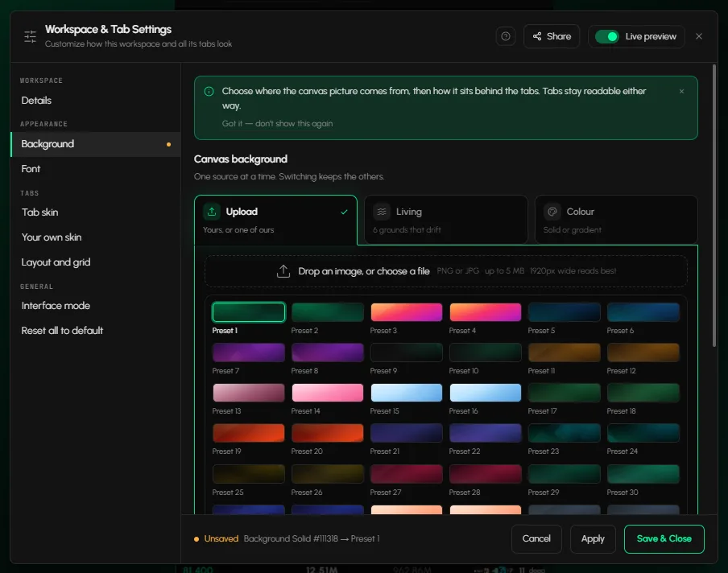Choose green Preset 17

[564, 393]
